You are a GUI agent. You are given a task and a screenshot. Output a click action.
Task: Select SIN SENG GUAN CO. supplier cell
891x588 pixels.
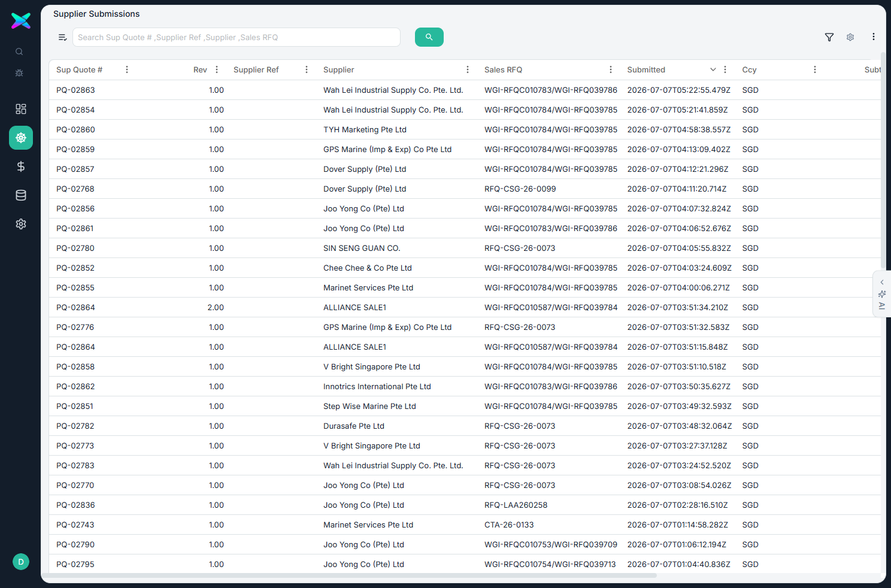click(x=362, y=248)
